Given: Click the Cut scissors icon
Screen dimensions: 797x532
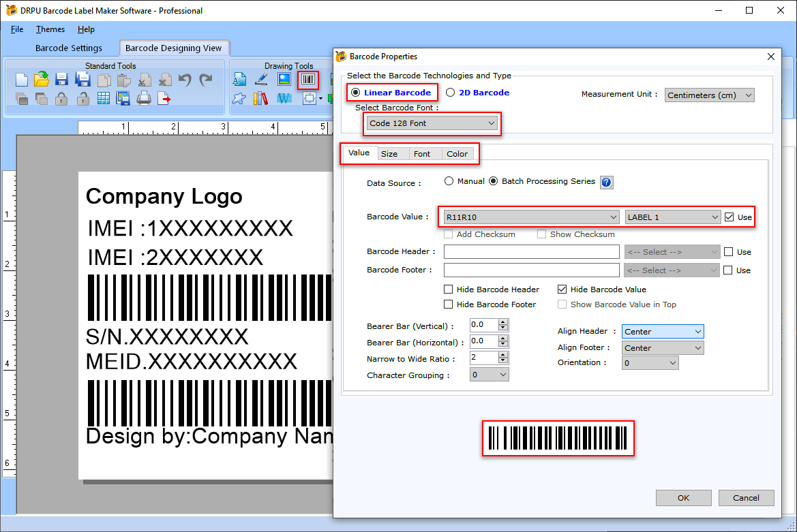Looking at the screenshot, I should tap(145, 80).
